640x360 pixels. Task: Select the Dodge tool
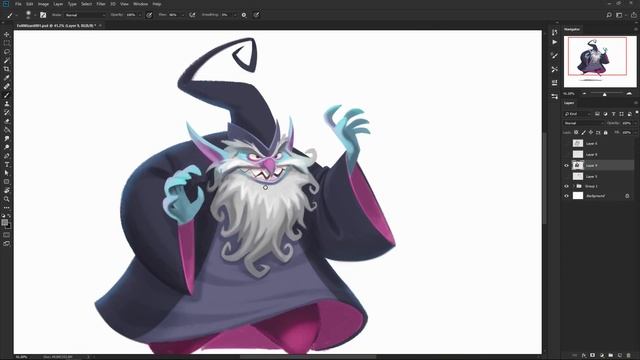[x=7, y=147]
